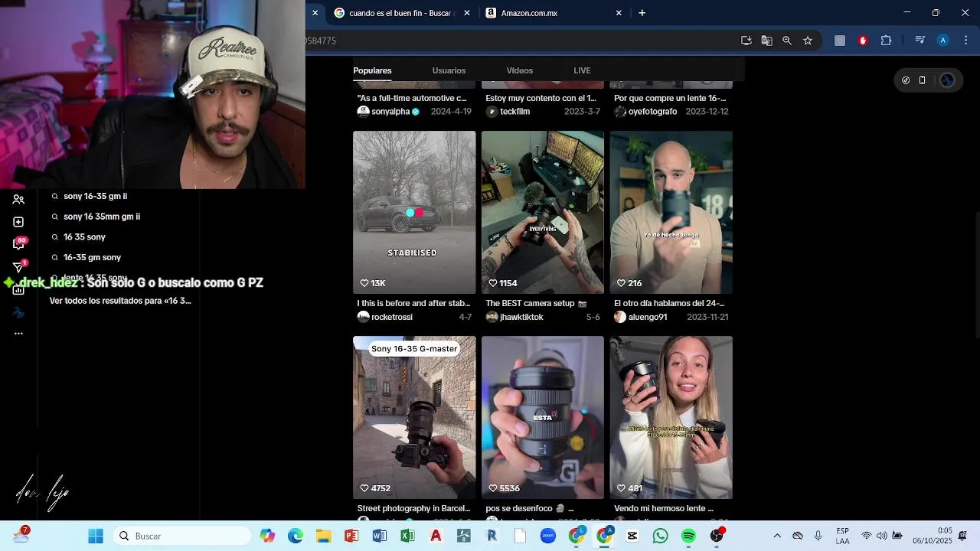Open File Explorer from the taskbar
The image size is (980, 551).
(323, 536)
